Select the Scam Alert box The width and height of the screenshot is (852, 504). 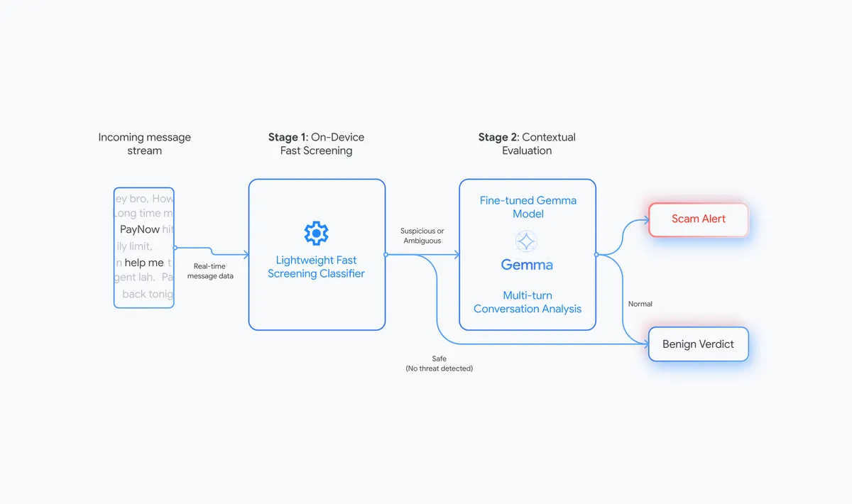[x=699, y=219]
